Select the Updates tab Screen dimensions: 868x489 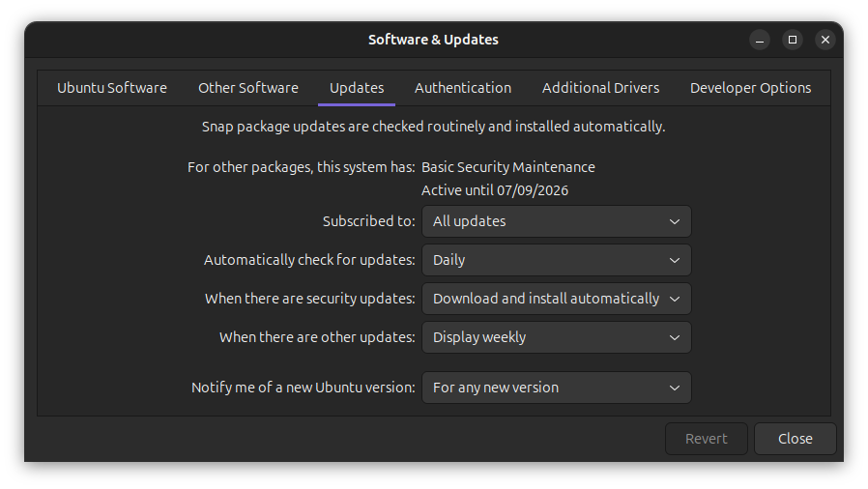click(x=357, y=88)
